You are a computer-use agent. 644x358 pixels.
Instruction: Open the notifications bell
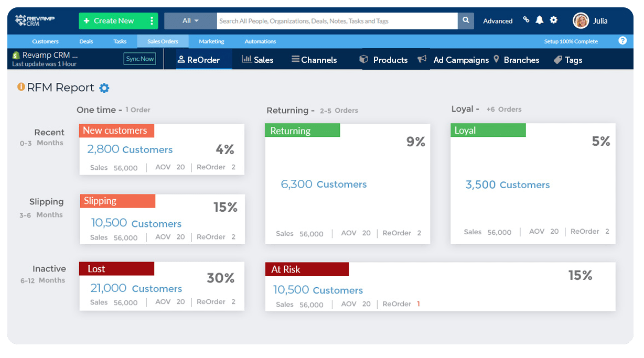539,20
